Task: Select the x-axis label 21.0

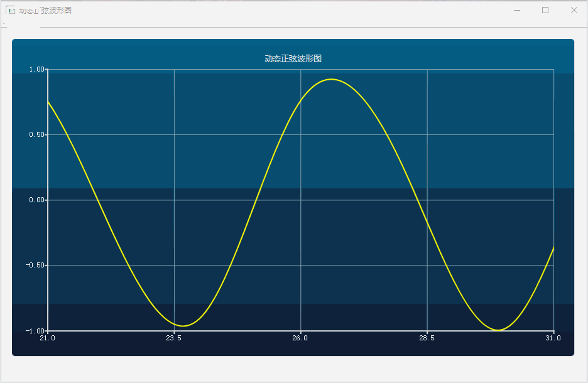Action: (x=47, y=337)
